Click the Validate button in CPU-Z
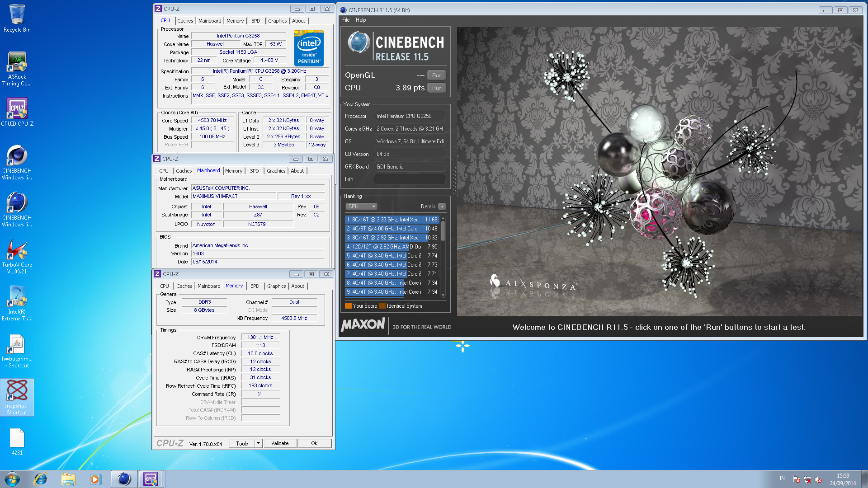Image resolution: width=868 pixels, height=488 pixels. coord(280,443)
